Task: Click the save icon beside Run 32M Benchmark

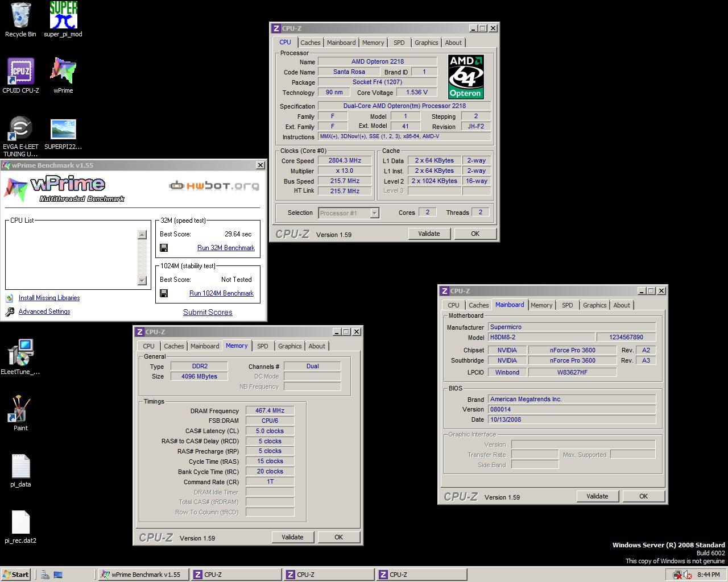Action: point(164,248)
